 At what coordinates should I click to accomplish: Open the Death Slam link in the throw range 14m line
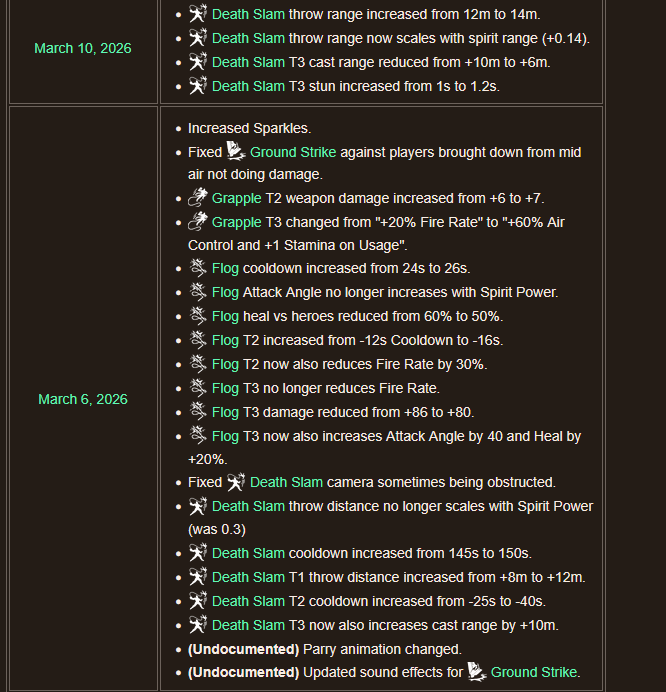[x=248, y=14]
